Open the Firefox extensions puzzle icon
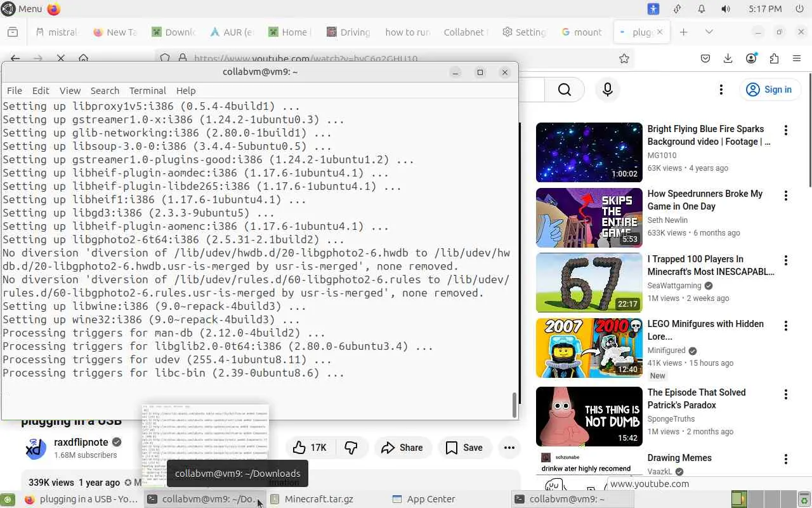The width and height of the screenshot is (812, 508). 774,58
